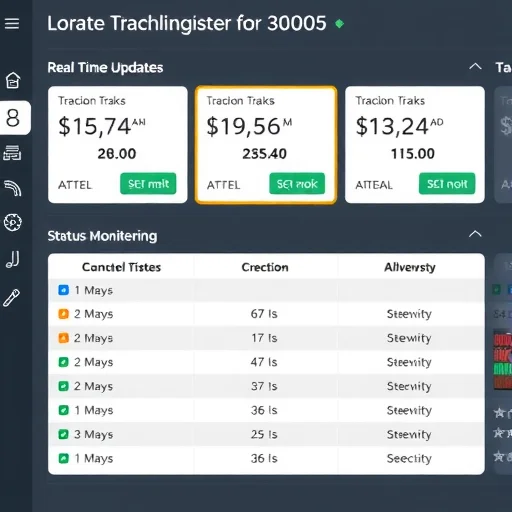The height and width of the screenshot is (512, 512).
Task: Open the stacked list sidebar icon
Action: tap(12, 153)
